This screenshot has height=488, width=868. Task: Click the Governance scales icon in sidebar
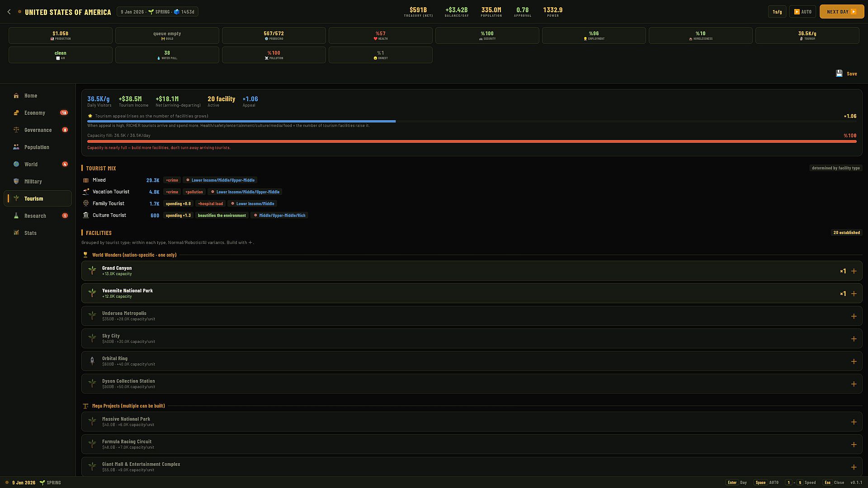click(x=16, y=130)
